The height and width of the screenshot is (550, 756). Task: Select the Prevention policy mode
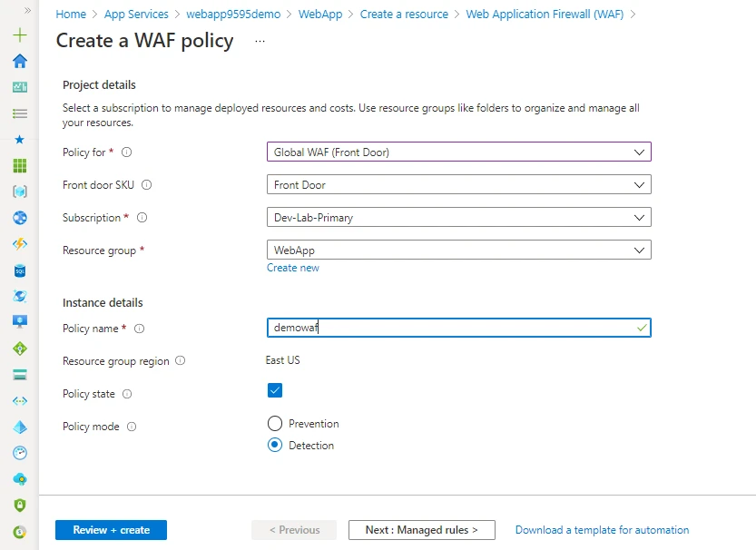tap(274, 423)
